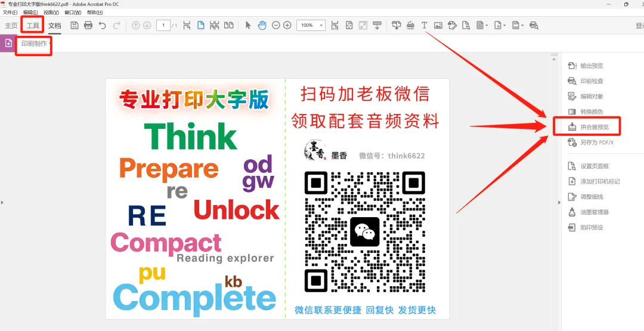
Task: Go to previous page with up arrow
Action: [135, 26]
